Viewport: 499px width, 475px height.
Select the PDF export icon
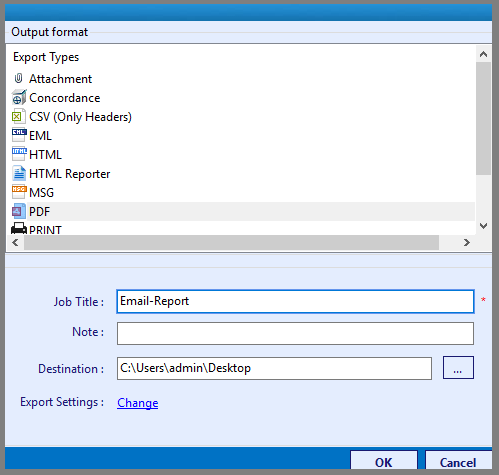pos(19,211)
